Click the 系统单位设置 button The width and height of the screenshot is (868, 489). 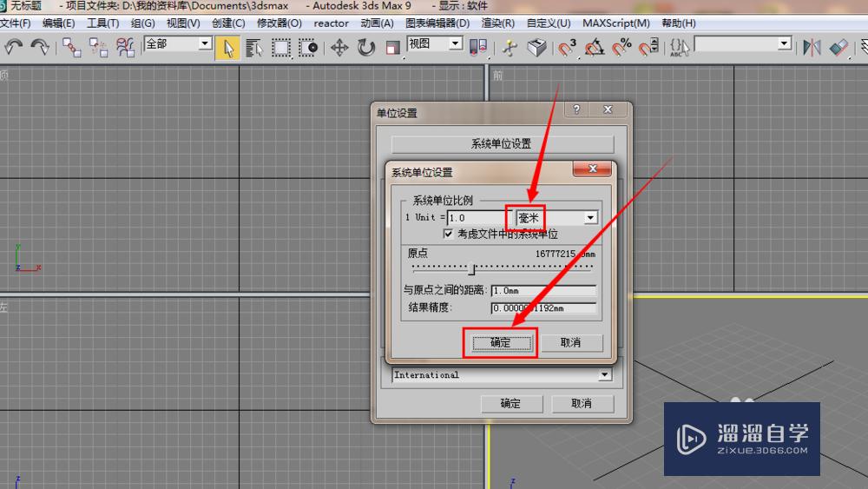point(502,144)
